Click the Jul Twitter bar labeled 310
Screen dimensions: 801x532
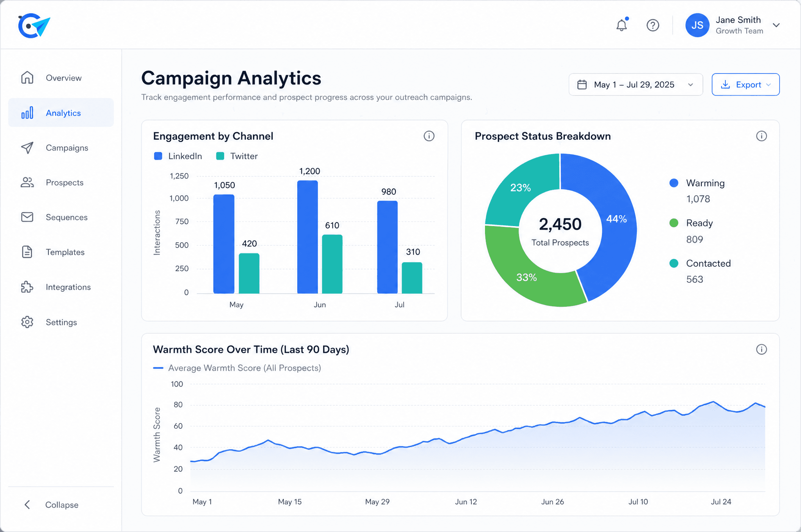(x=412, y=278)
